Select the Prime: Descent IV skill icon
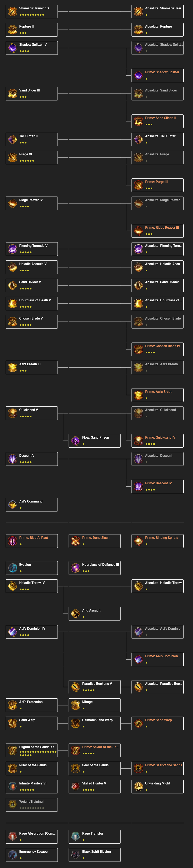193x868 pixels. point(138,486)
